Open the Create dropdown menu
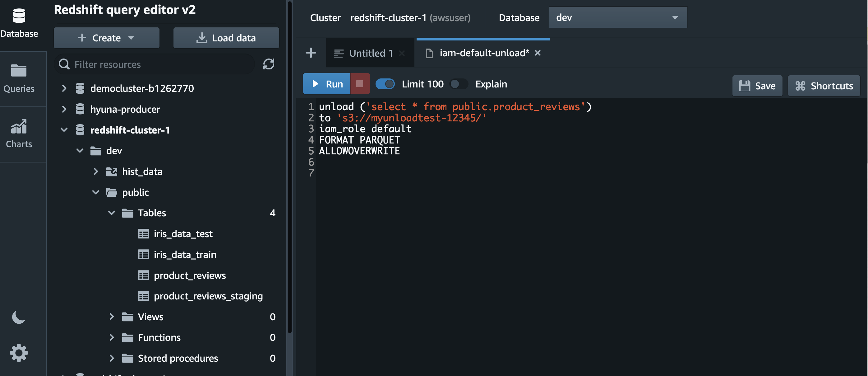This screenshot has height=376, width=868. click(x=106, y=38)
